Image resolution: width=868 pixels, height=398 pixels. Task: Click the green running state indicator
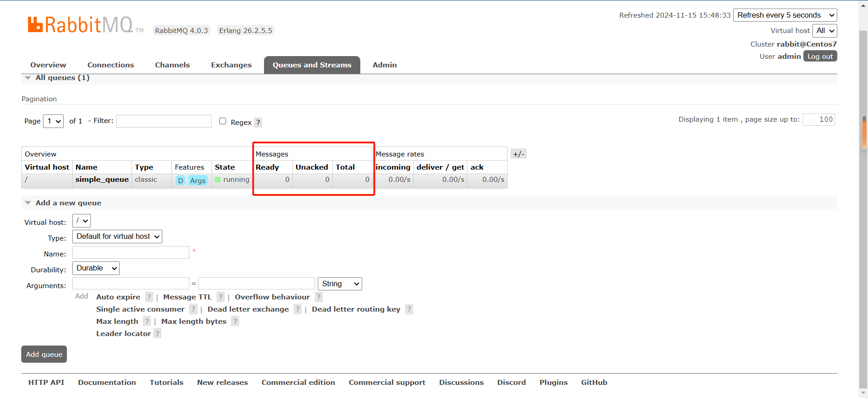tap(218, 180)
